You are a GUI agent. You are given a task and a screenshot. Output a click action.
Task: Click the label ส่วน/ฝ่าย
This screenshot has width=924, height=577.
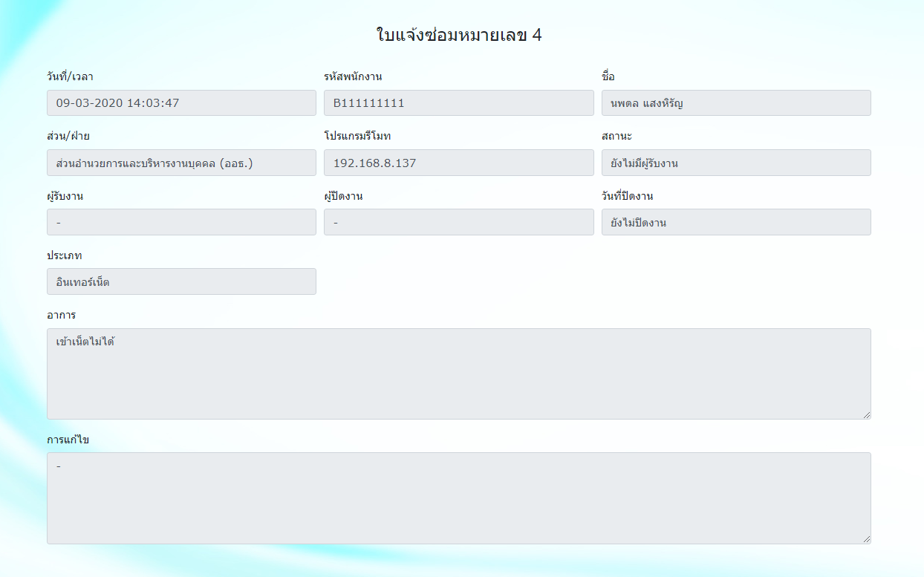(x=68, y=136)
